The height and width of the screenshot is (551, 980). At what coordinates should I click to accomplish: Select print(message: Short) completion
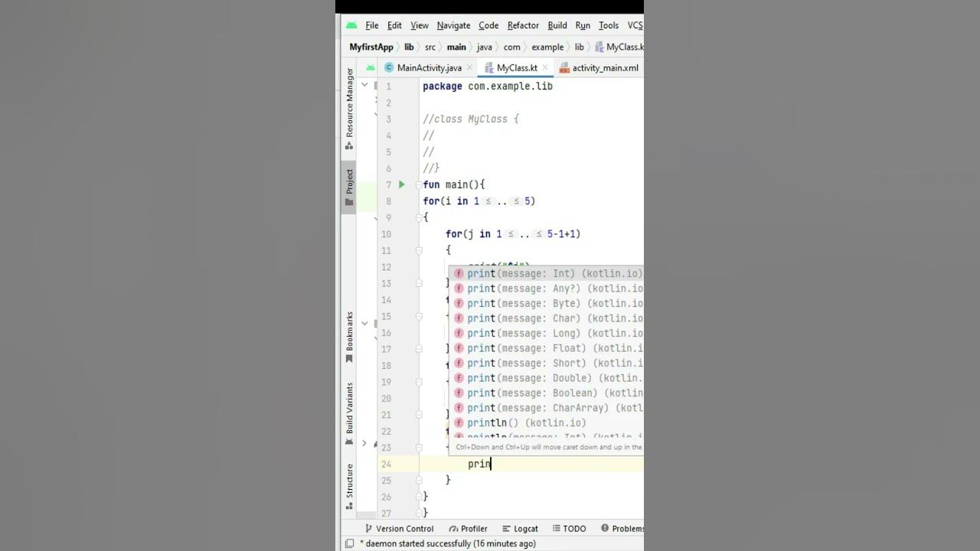pos(546,363)
